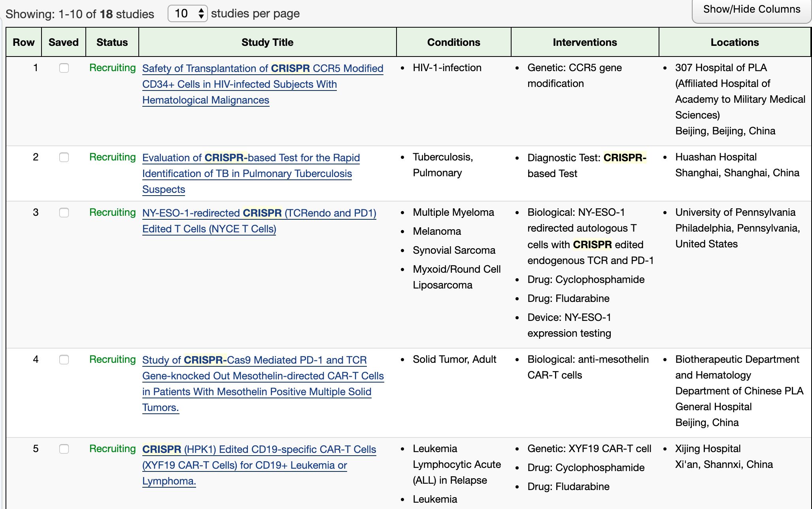This screenshot has height=509, width=812.
Task: Tick the Saved checkbox for row 1
Action: click(x=64, y=68)
